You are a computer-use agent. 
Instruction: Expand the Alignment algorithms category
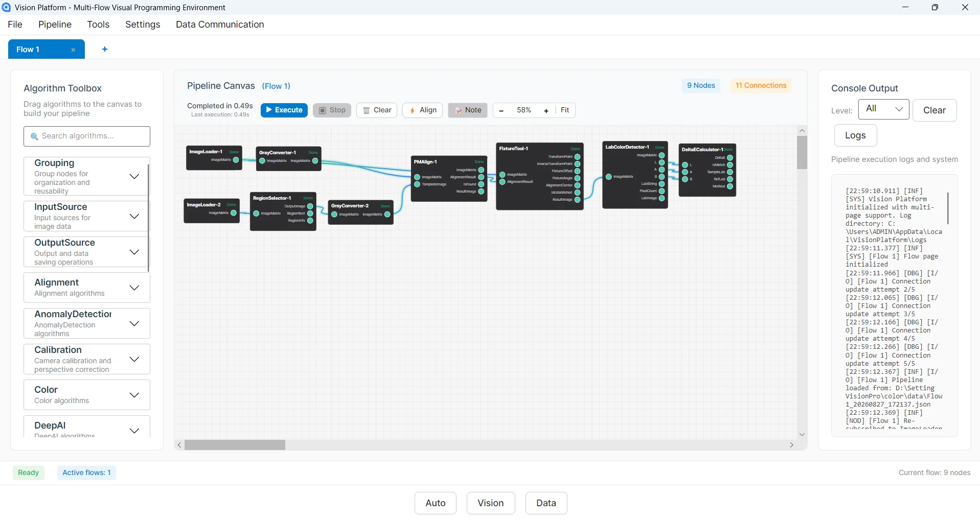pos(134,288)
